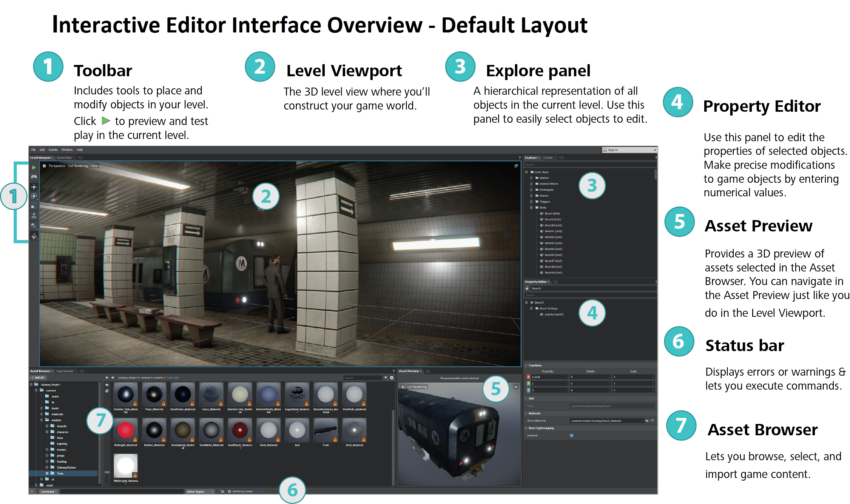Click the IMPORT button

tap(39, 378)
